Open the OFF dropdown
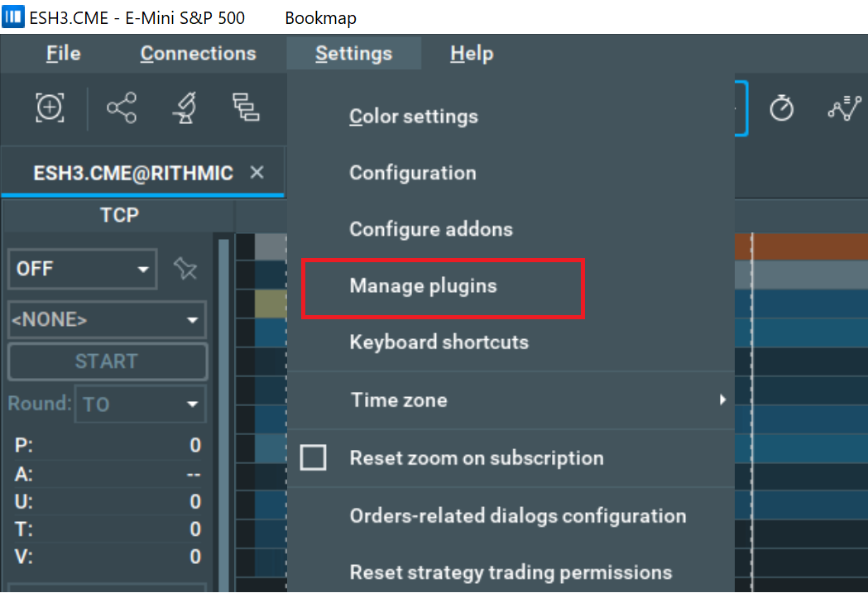Viewport: 868px width, 593px height. point(83,269)
